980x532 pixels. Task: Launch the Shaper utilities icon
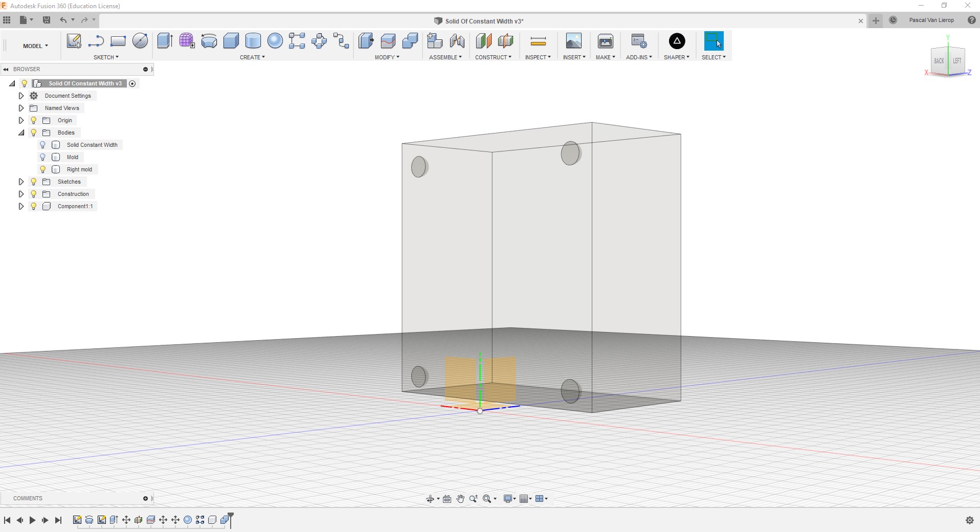tap(677, 41)
